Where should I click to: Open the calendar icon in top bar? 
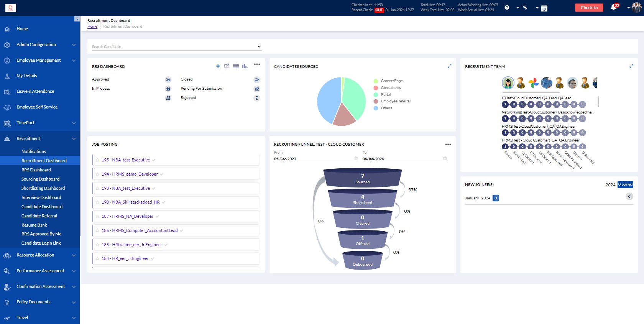tap(544, 8)
